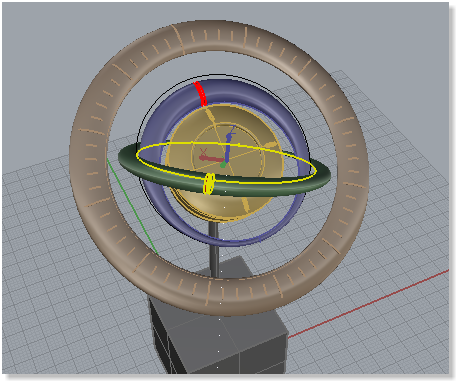Click the red highlighted segment on blue ring
Image resolution: width=461 pixels, height=386 pixels.
point(201,93)
